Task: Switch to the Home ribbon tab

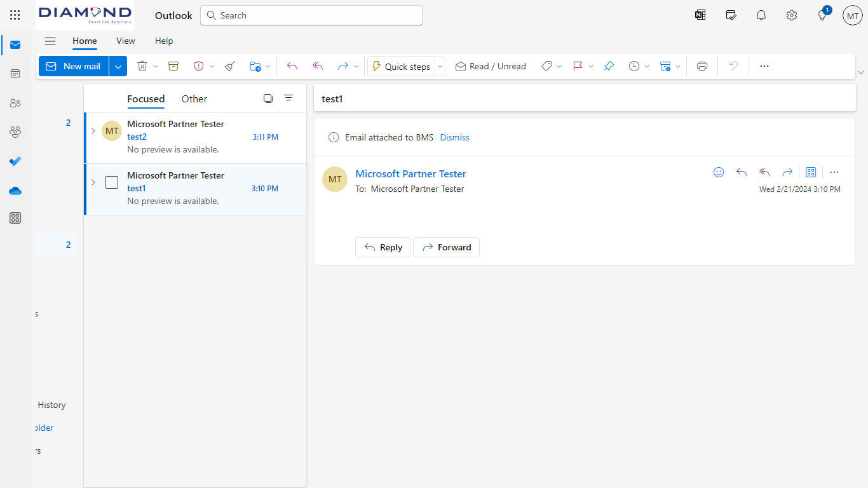Action: pos(85,41)
